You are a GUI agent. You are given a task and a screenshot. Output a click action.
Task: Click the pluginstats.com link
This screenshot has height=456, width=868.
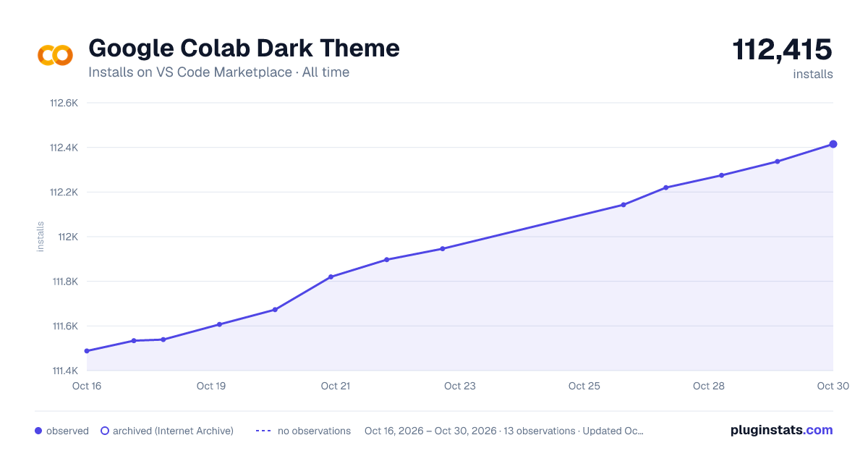pyautogui.click(x=781, y=430)
